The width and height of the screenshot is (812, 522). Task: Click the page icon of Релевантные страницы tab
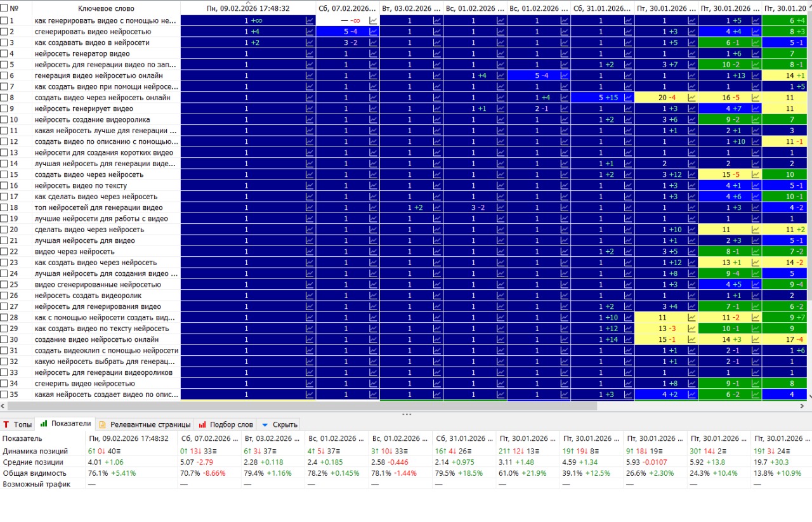(103, 424)
